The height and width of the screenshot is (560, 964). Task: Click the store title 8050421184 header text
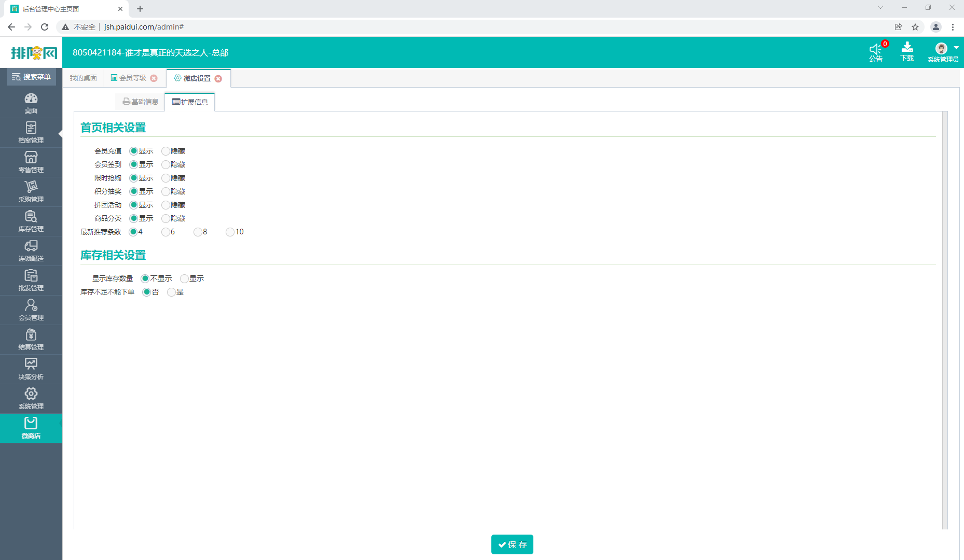(x=150, y=52)
